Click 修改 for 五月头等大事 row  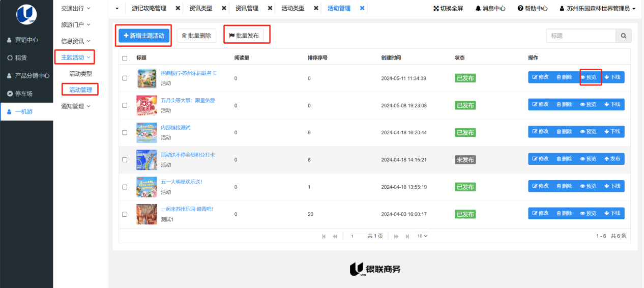(540, 104)
